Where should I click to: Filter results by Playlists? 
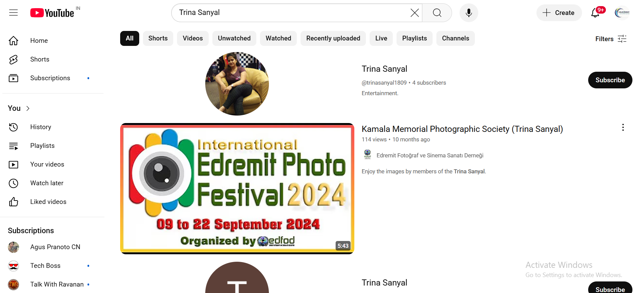pos(415,38)
